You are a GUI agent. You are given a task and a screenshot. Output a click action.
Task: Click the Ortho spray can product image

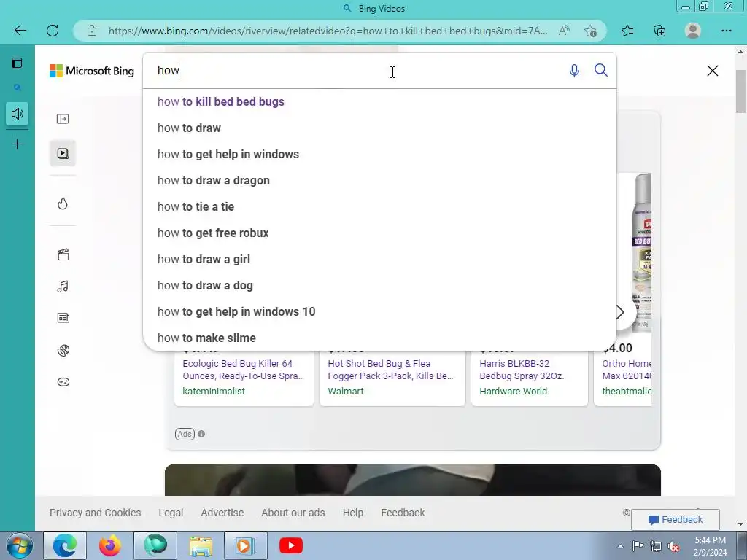(x=641, y=252)
